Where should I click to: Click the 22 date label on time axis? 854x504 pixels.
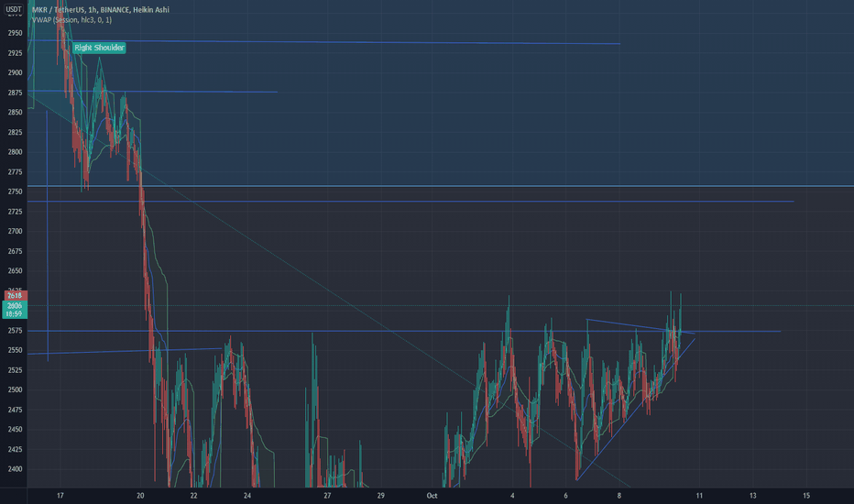click(194, 496)
